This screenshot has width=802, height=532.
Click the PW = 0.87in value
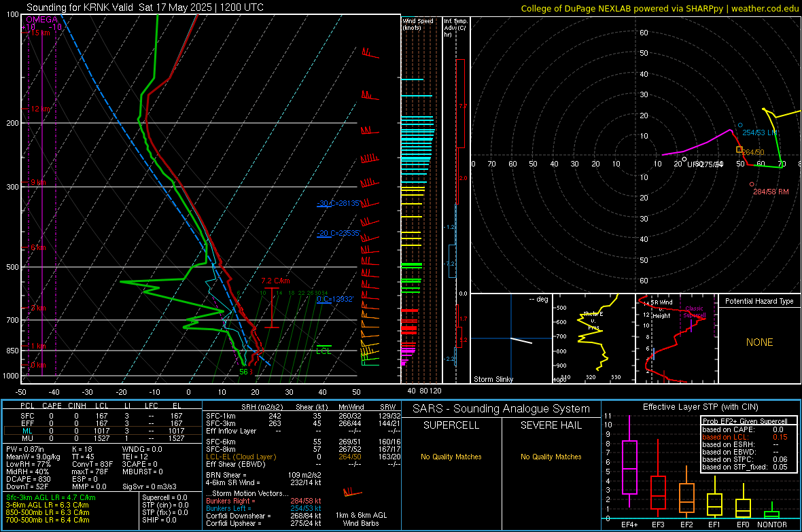[25, 449]
